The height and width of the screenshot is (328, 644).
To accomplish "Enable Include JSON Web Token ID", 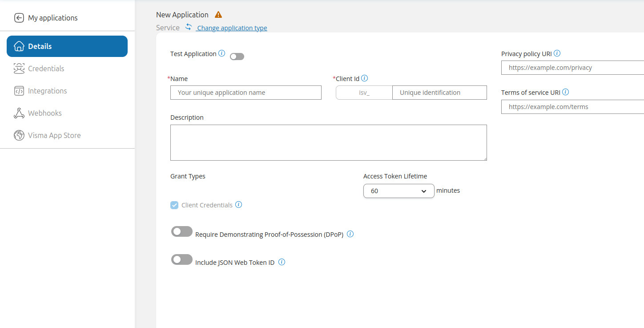I will pyautogui.click(x=181, y=259).
